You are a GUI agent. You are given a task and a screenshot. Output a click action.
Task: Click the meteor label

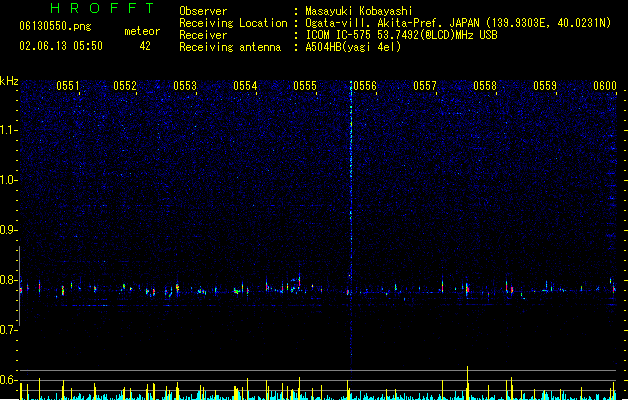142,31
